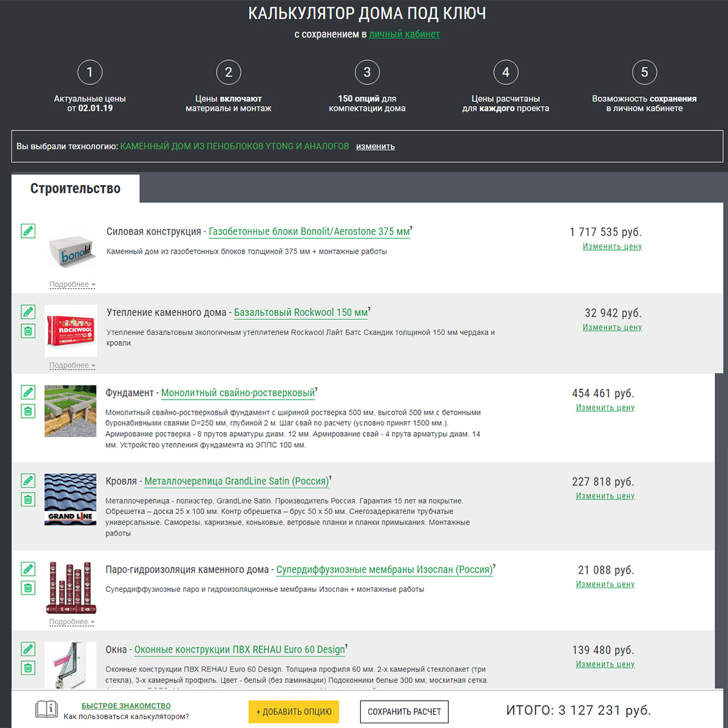Select the Строительство tab

[75, 189]
